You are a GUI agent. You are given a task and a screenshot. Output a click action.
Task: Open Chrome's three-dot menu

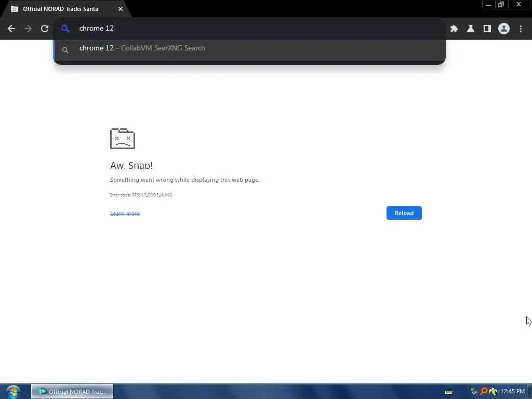[x=521, y=29]
